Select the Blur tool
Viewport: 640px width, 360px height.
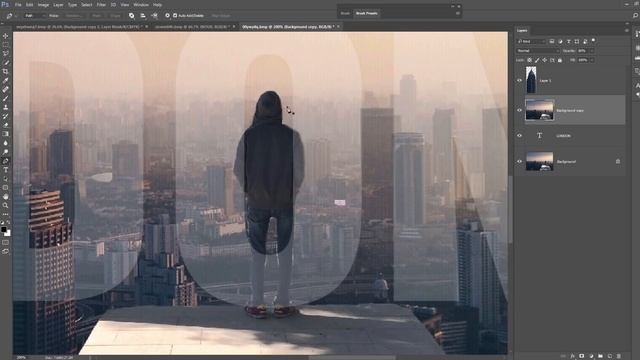[5, 143]
